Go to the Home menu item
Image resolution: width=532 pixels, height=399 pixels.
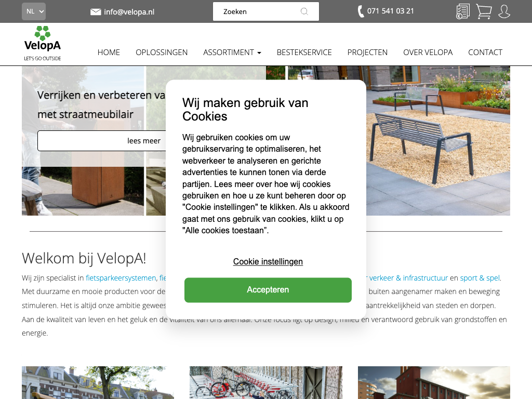coord(109,52)
